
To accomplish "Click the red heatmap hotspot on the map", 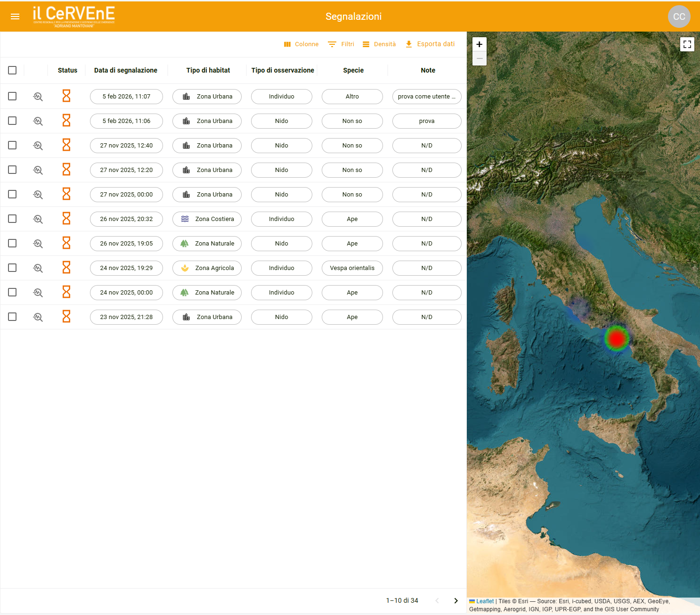I will 616,338.
